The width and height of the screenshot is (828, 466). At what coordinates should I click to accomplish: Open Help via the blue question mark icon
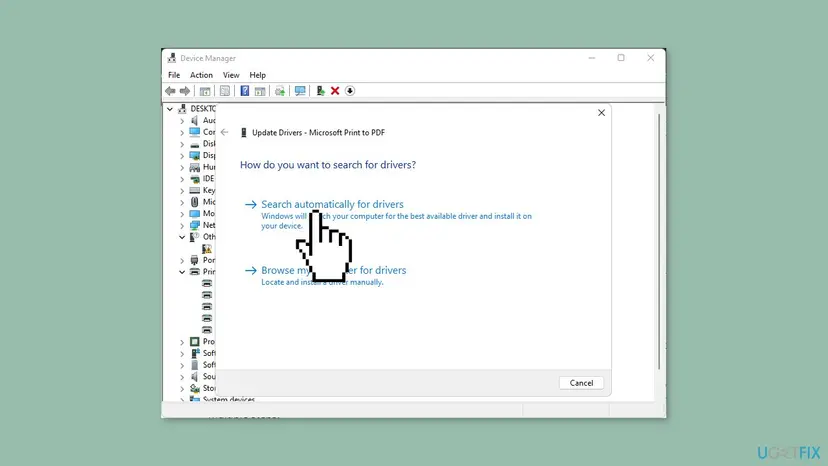[x=244, y=91]
